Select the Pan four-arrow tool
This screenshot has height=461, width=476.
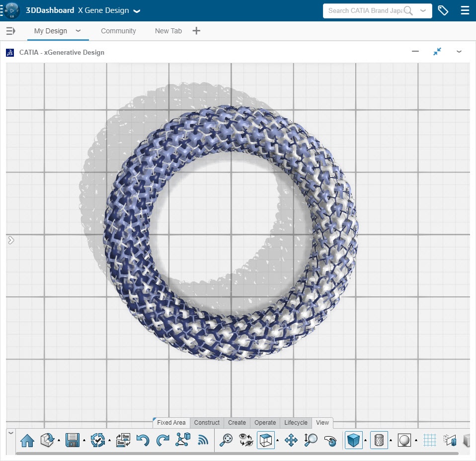click(291, 440)
